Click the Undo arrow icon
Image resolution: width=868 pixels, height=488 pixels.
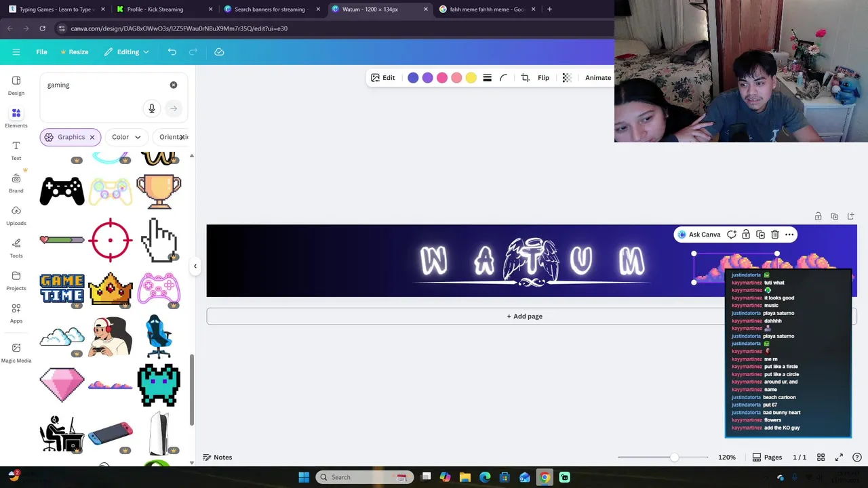pos(172,52)
